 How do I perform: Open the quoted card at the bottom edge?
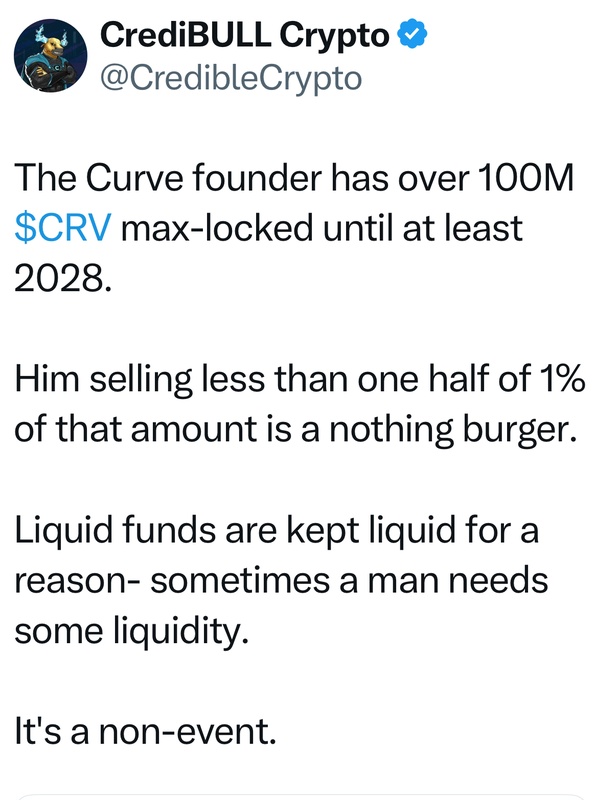(298, 796)
